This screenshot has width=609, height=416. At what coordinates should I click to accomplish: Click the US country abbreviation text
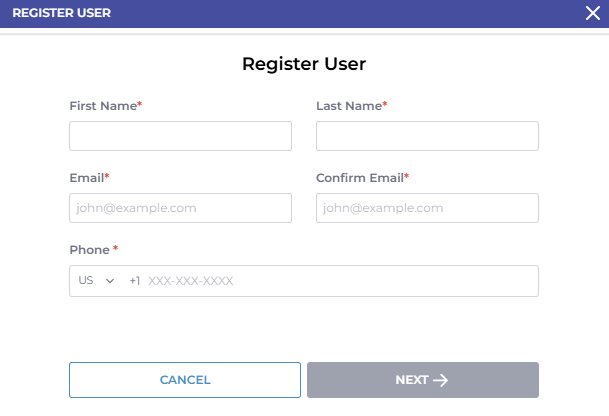pos(86,282)
